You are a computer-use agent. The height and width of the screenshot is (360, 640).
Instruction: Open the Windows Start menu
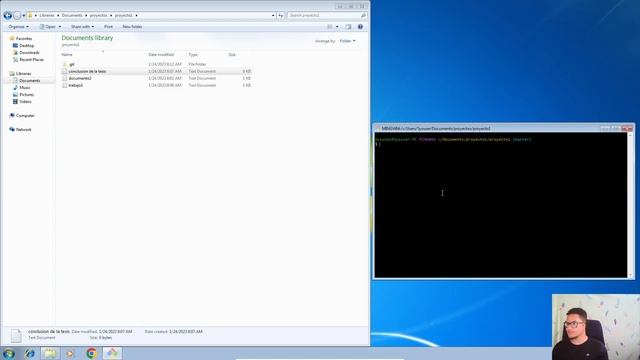tap(9, 353)
